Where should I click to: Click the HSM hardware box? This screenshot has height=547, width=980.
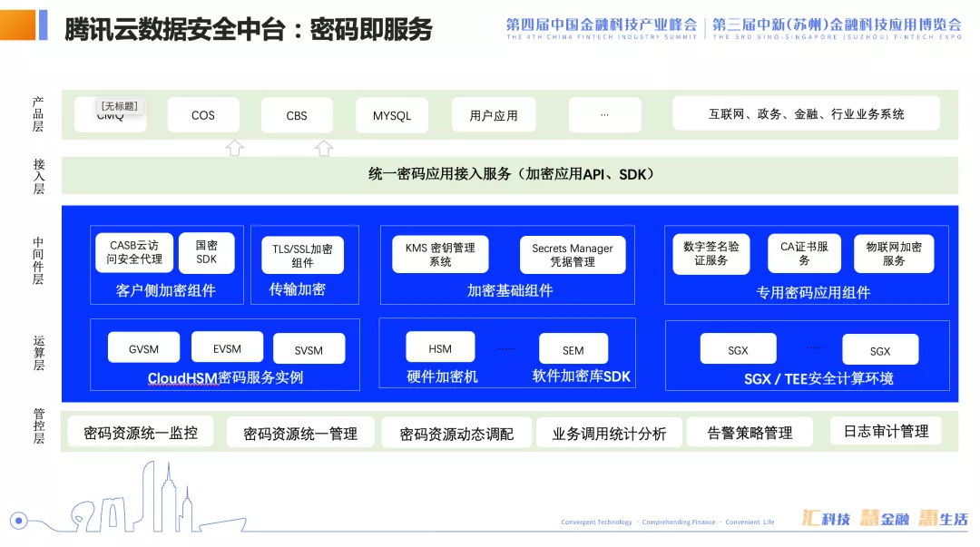point(440,347)
